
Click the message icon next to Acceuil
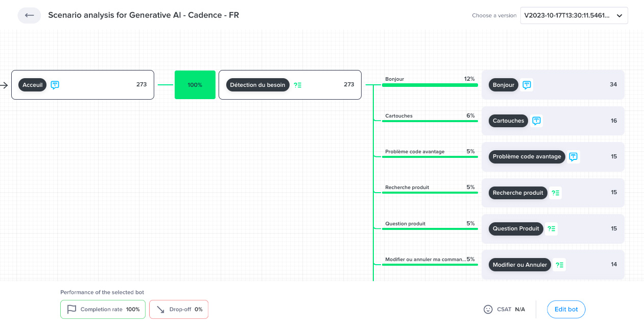click(55, 85)
